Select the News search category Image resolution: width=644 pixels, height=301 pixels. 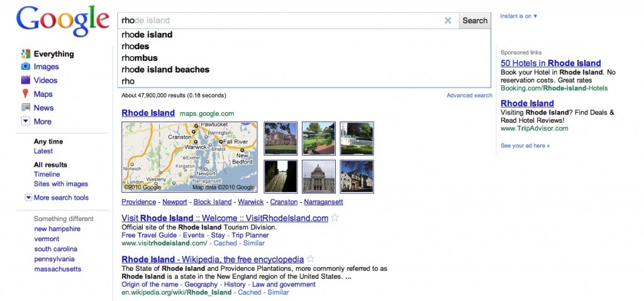coord(43,108)
